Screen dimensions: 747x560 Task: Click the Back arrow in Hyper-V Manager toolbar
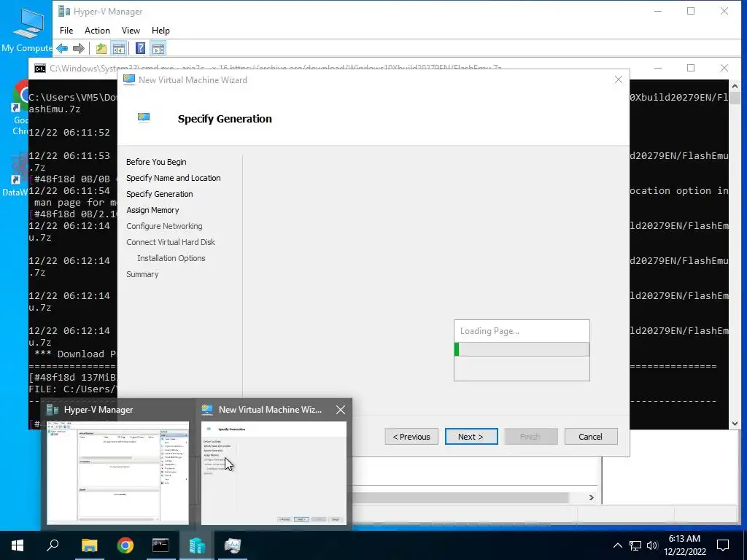[x=62, y=48]
